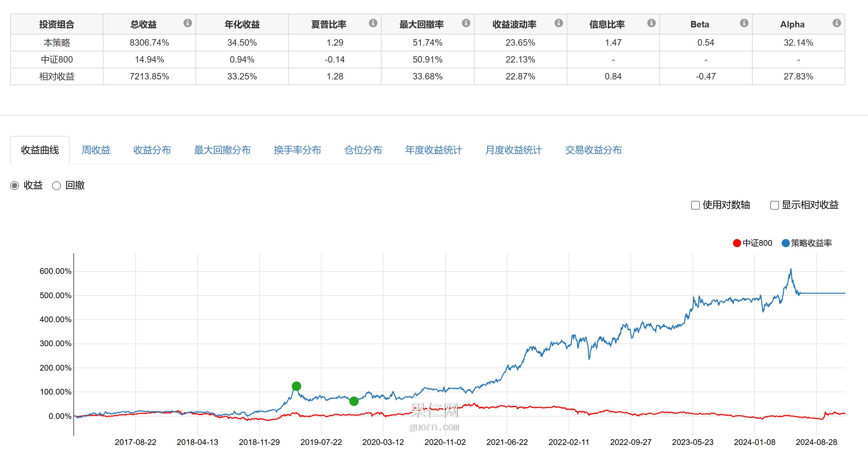The image size is (868, 449).
Task: Open 最大回撤分布 tab
Action: 222,150
